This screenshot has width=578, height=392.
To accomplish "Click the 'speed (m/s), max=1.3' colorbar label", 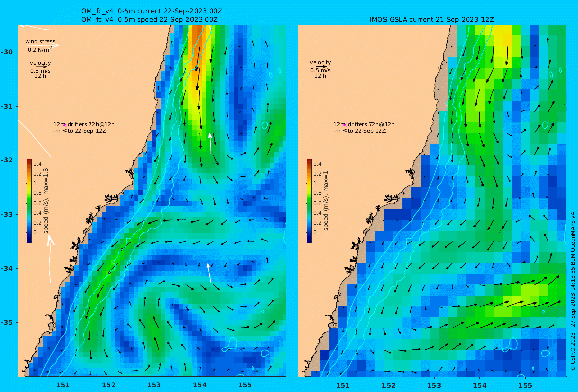I will click(x=46, y=201).
